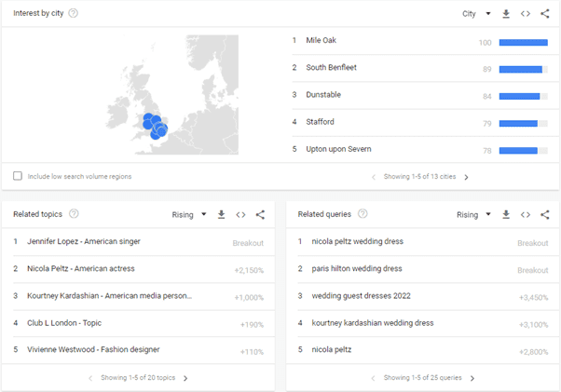Viewport: 561px width, 392px height.
Task: Click 'Showing 1-5 of 20 topics' text
Action: 138,378
